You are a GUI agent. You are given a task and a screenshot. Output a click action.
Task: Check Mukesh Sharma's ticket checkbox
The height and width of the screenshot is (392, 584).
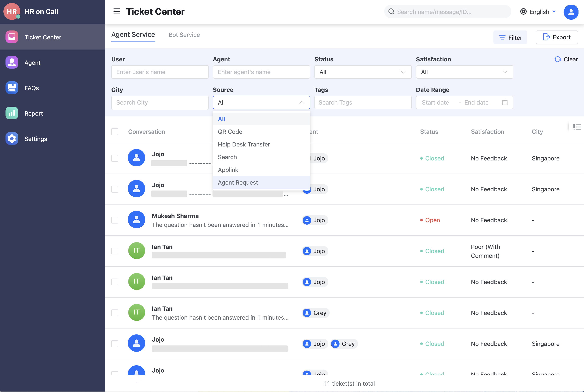[x=115, y=220]
